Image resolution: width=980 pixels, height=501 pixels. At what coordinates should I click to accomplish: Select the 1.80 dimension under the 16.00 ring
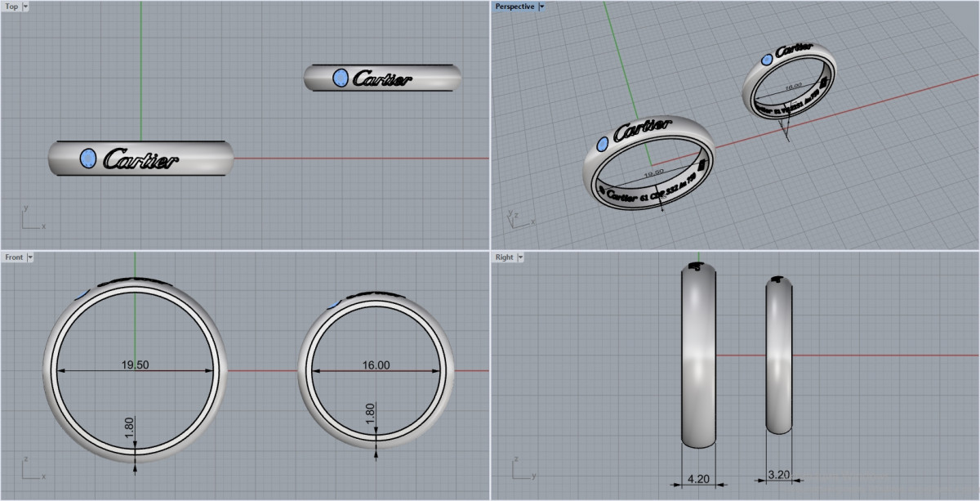pos(370,414)
